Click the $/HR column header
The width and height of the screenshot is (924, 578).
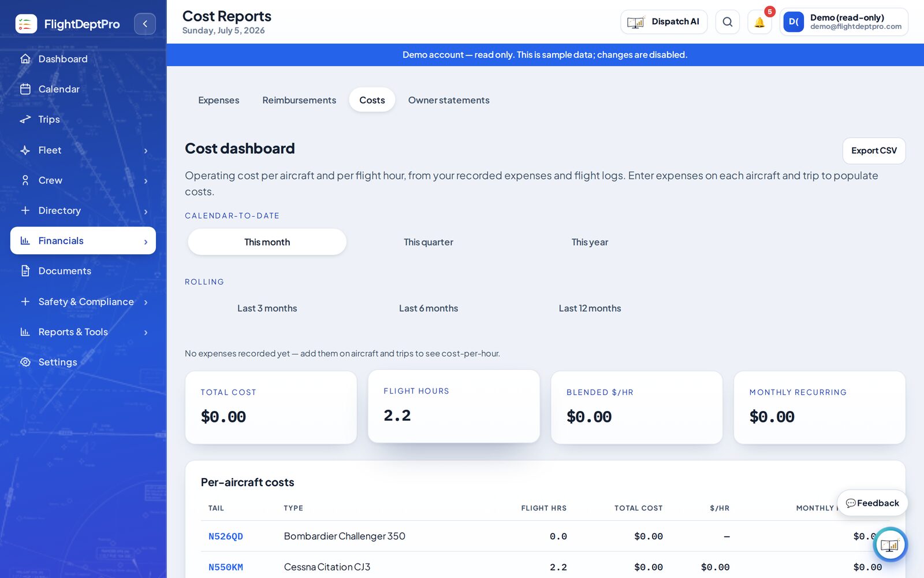[720, 508]
